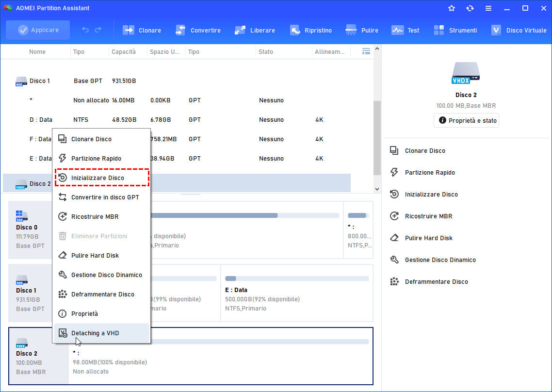Viewport: 552px width, 392px height.
Task: Open Proprietà in context menu
Action: (x=101, y=313)
